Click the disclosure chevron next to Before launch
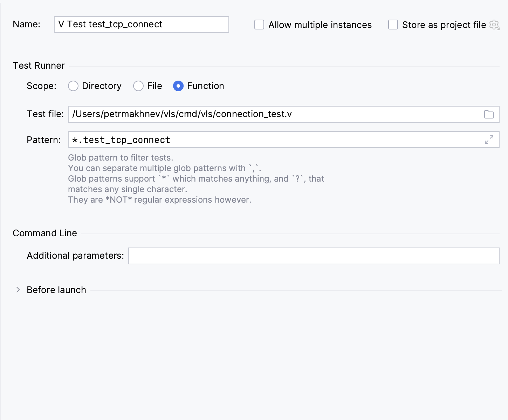Image resolution: width=508 pixels, height=420 pixels. coord(18,290)
